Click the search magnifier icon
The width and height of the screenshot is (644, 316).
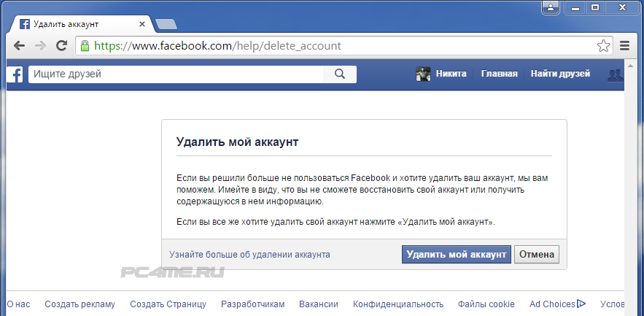(x=339, y=74)
